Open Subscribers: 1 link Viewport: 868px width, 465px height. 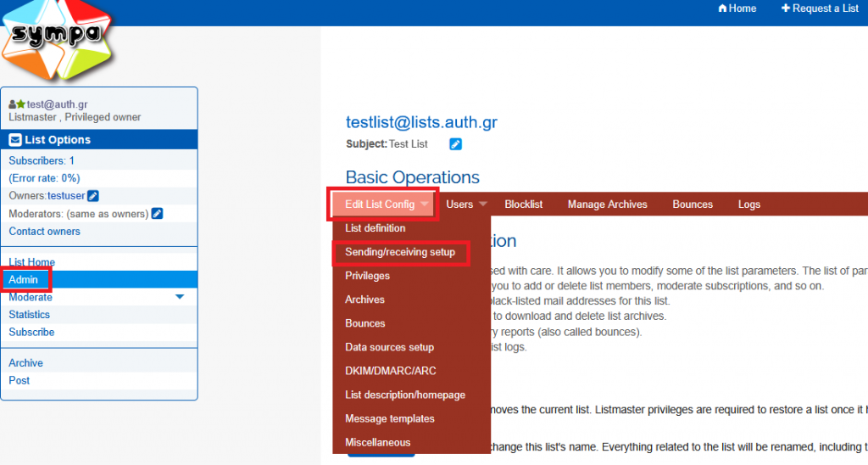(42, 160)
